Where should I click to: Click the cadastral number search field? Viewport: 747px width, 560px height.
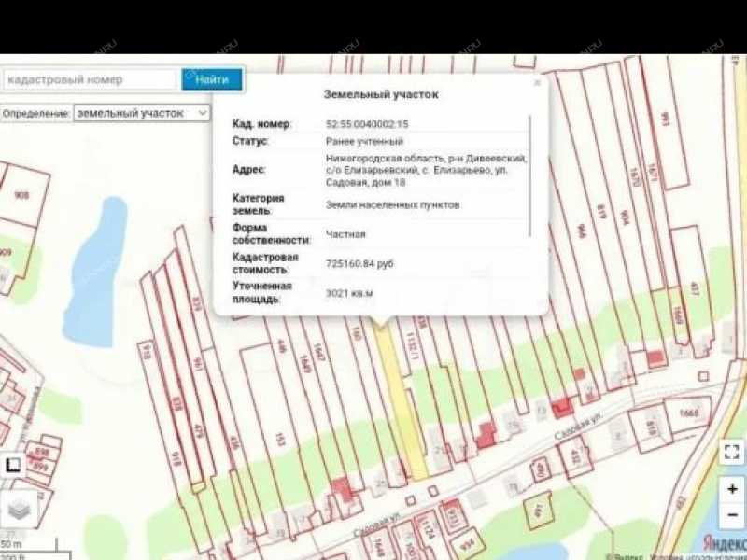(89, 80)
